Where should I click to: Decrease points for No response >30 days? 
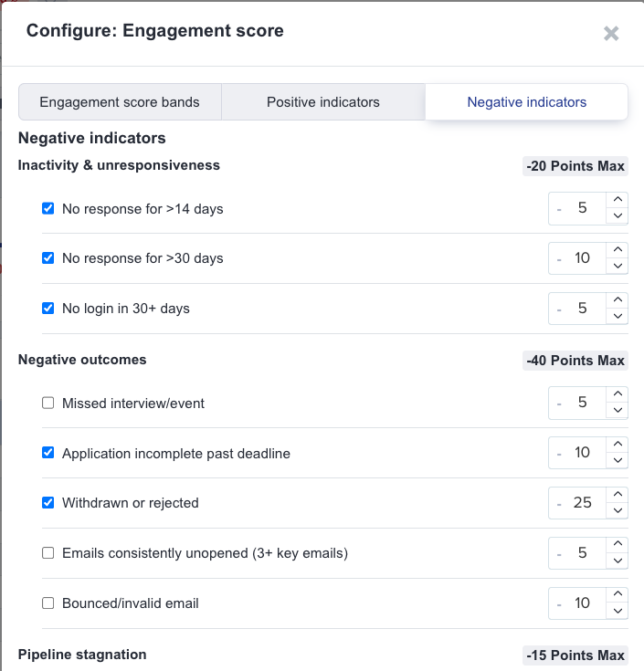[x=618, y=266]
